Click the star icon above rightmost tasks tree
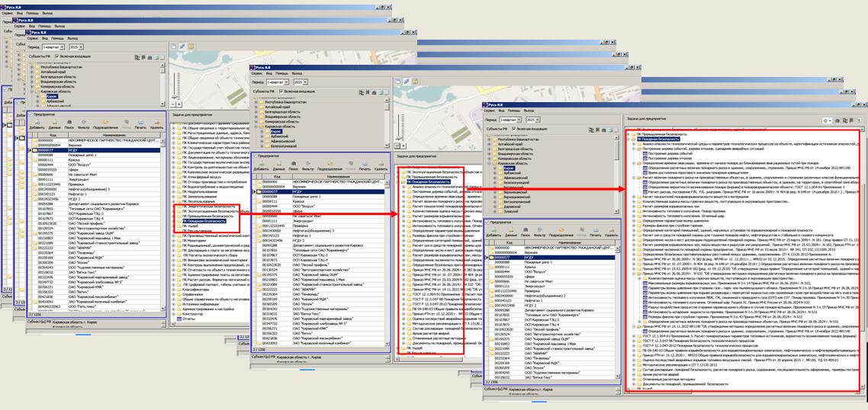This screenshot has width=868, height=410. click(826, 120)
